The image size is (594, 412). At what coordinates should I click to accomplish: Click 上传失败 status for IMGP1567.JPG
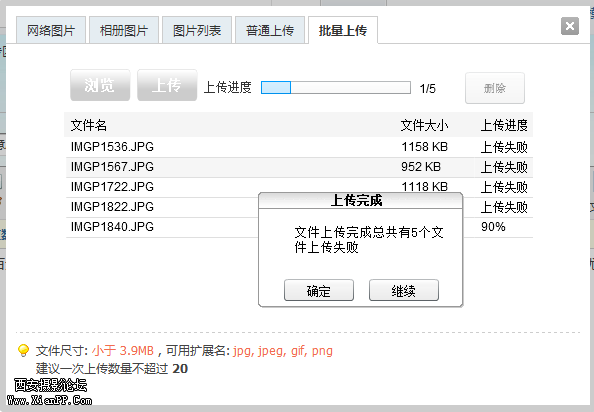pos(504,167)
